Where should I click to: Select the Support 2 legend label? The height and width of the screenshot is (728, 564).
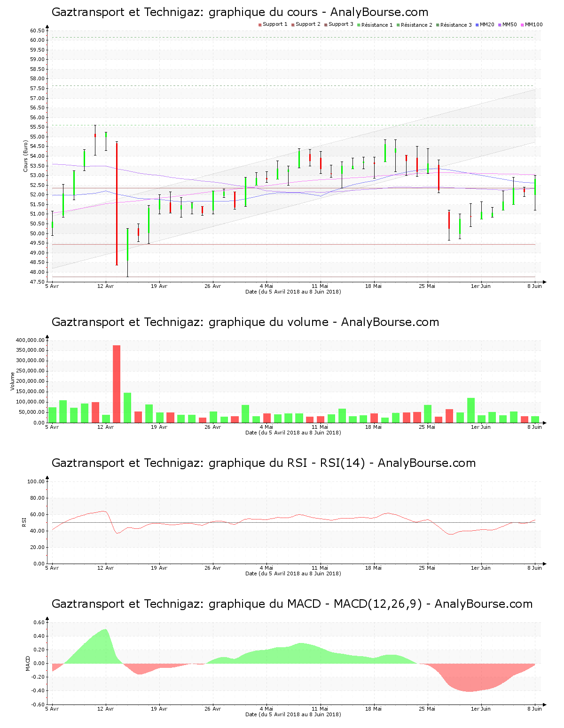point(308,24)
